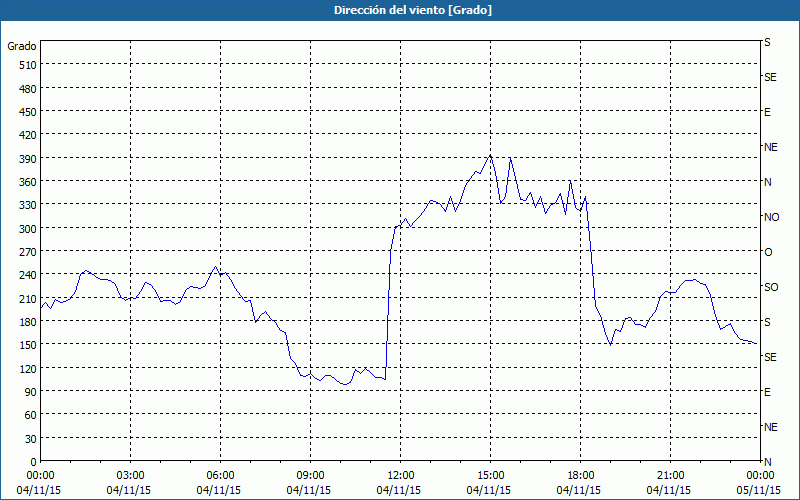800x500 pixels.
Task: Click the 210 degree axis label
Action: [x=28, y=298]
